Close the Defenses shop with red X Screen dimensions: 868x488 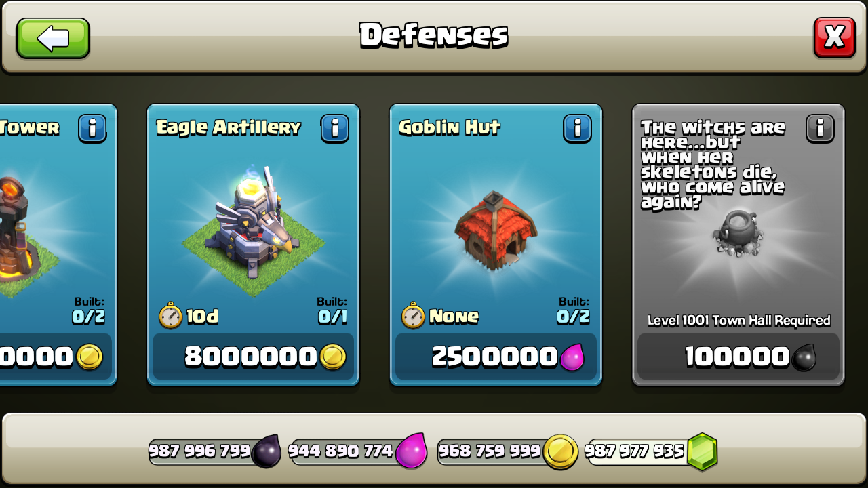point(834,37)
